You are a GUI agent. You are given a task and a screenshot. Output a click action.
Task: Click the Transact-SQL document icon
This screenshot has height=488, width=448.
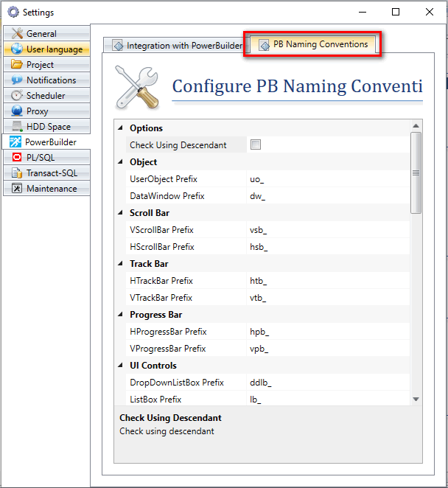(17, 172)
